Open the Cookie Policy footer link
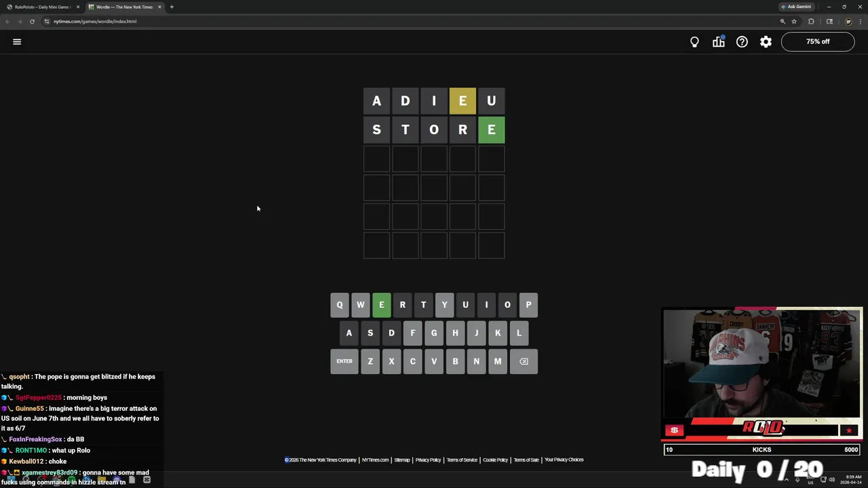Image resolution: width=868 pixels, height=488 pixels. coord(495,460)
